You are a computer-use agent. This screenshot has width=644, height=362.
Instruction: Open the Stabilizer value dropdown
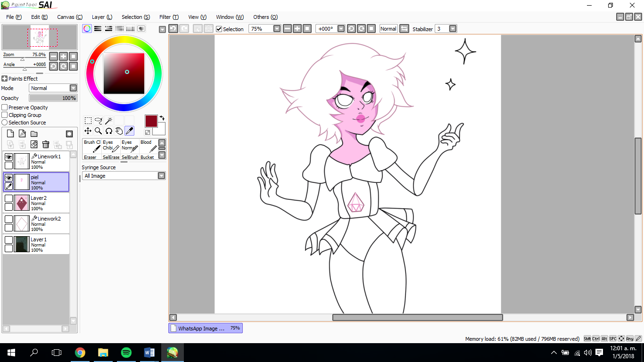(x=453, y=29)
